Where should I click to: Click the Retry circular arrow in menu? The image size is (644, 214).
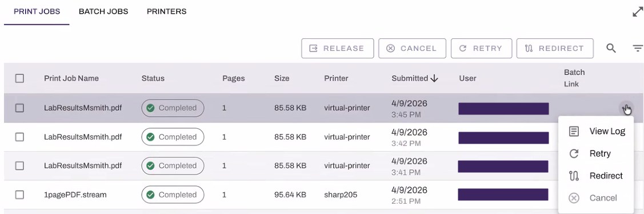(x=574, y=153)
